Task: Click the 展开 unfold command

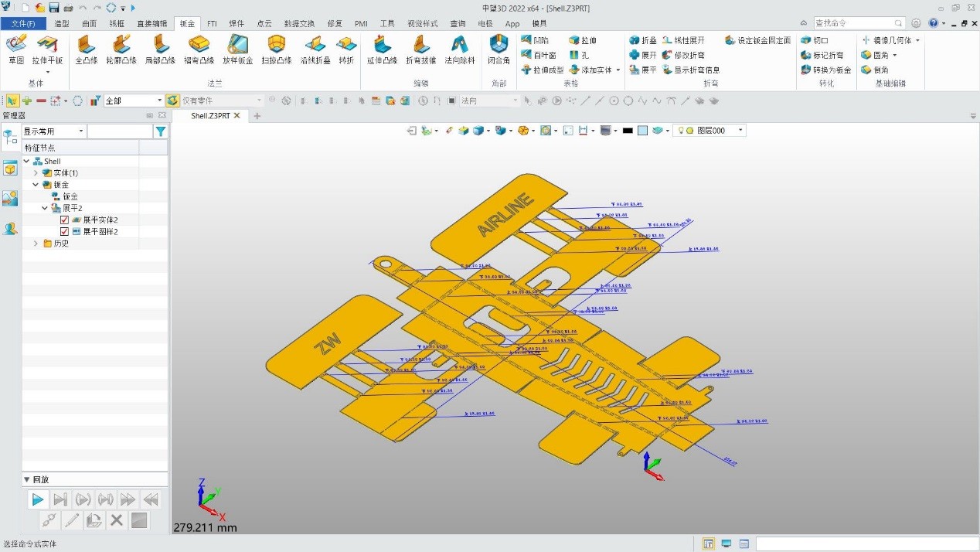Action: pyautogui.click(x=645, y=55)
